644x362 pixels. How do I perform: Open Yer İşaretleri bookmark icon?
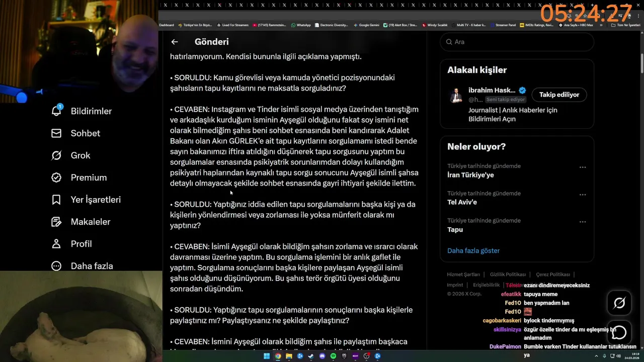(56, 200)
